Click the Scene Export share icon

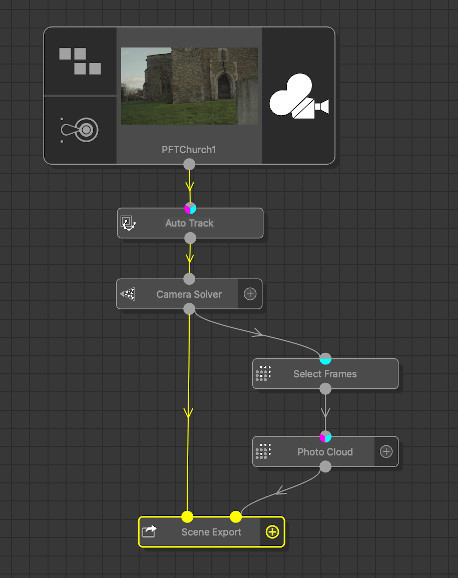point(149,532)
